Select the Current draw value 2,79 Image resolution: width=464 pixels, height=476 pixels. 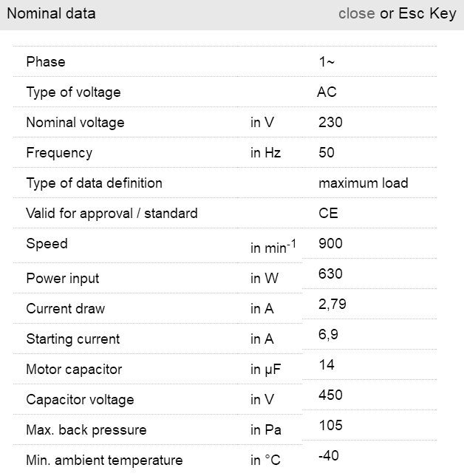point(332,305)
